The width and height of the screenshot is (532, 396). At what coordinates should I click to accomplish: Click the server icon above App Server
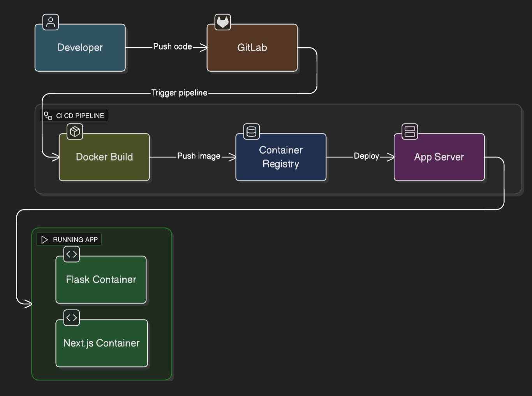[409, 131]
